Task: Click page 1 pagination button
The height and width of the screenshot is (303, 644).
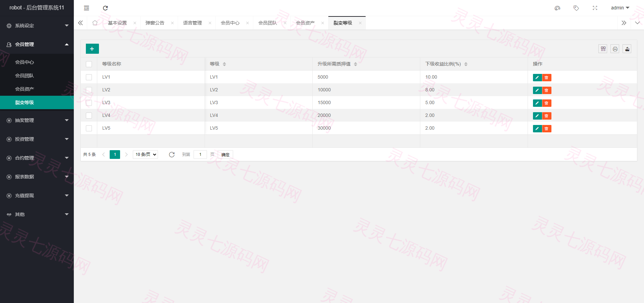Action: [x=115, y=155]
